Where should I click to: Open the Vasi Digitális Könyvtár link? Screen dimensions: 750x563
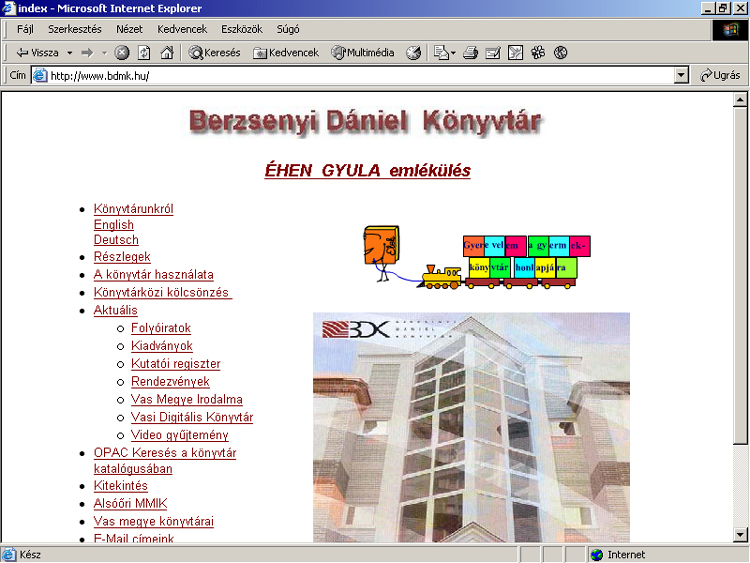click(x=192, y=417)
